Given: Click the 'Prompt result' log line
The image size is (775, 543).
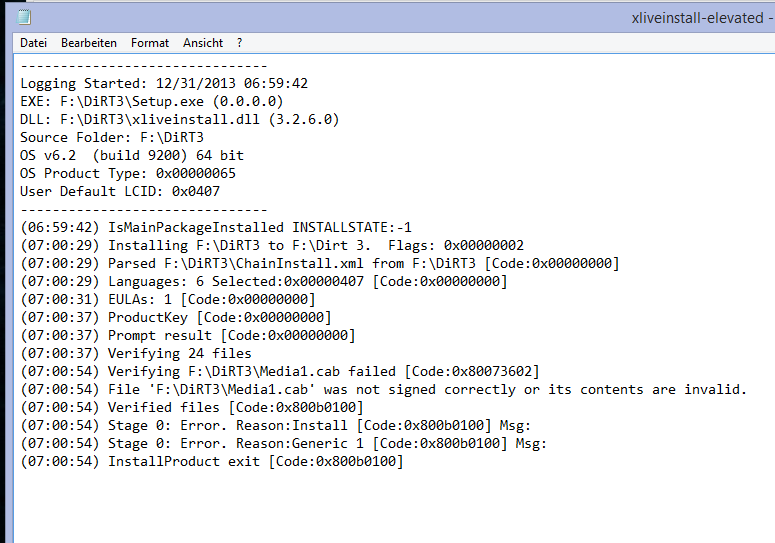Looking at the screenshot, I should tap(188, 335).
